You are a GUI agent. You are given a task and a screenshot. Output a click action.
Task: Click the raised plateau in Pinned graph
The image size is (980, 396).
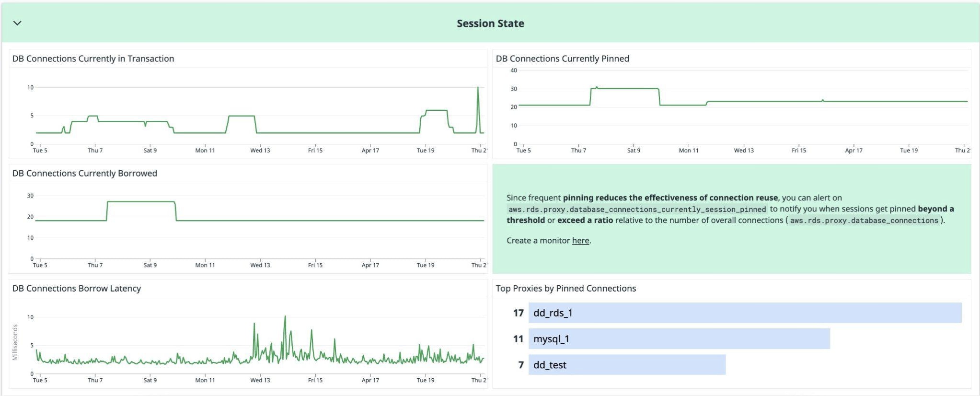625,89
